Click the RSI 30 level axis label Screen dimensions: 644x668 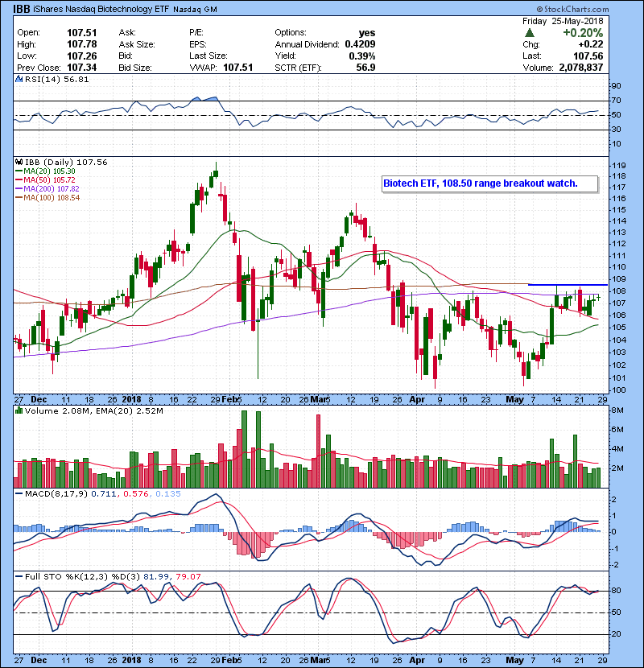(x=616, y=130)
